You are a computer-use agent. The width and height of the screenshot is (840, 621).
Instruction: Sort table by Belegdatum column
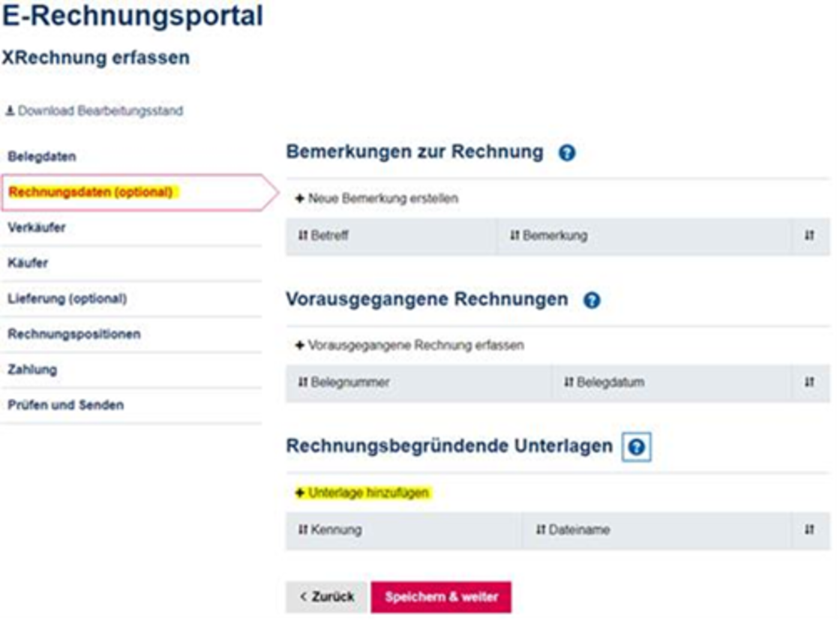604,382
